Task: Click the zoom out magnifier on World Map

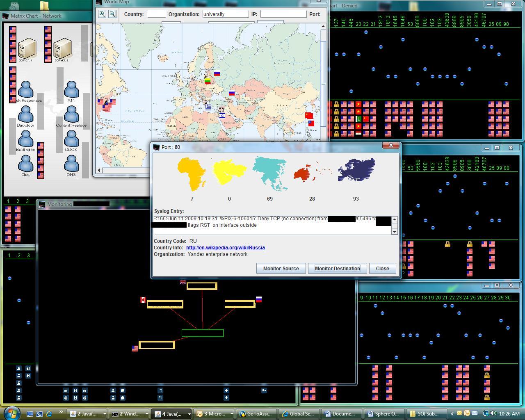Action: tap(112, 14)
